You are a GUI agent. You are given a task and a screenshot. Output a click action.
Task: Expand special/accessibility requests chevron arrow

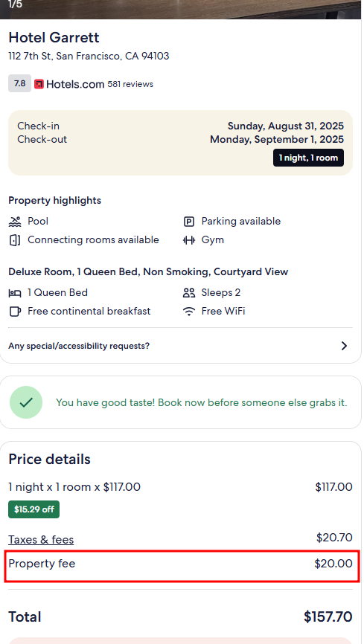(x=344, y=346)
